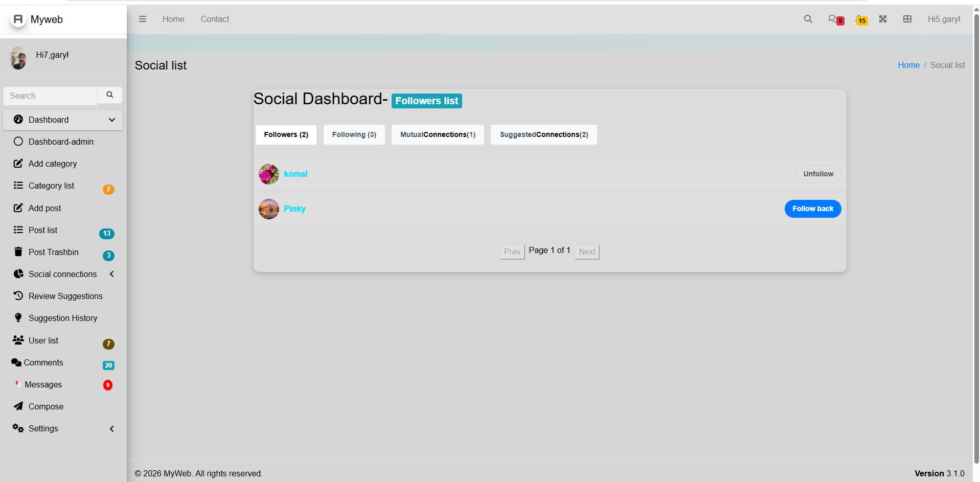980x482 pixels.
Task: Open Messages in sidebar
Action: click(x=63, y=384)
